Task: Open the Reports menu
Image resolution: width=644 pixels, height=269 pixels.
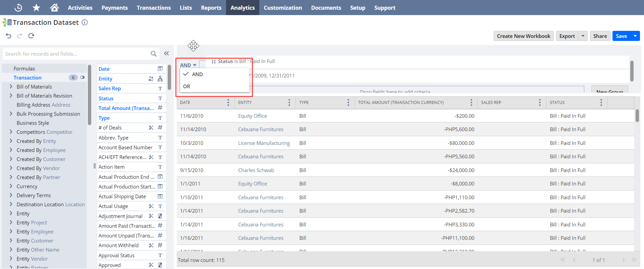Action: [211, 7]
